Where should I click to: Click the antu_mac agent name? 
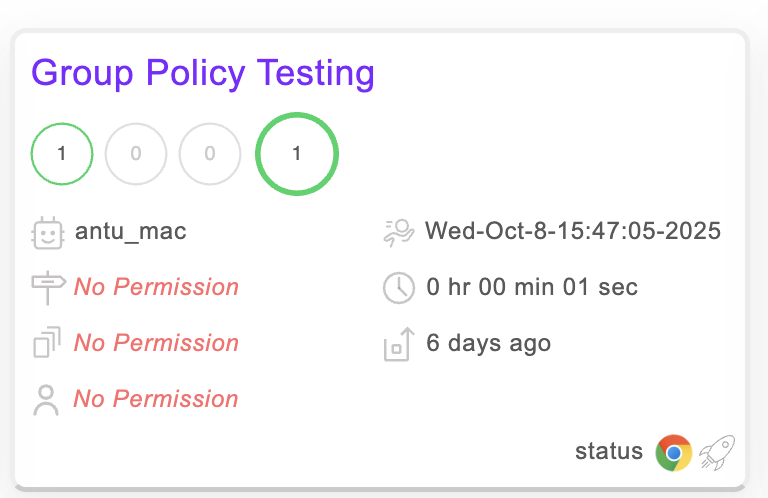[x=130, y=232]
